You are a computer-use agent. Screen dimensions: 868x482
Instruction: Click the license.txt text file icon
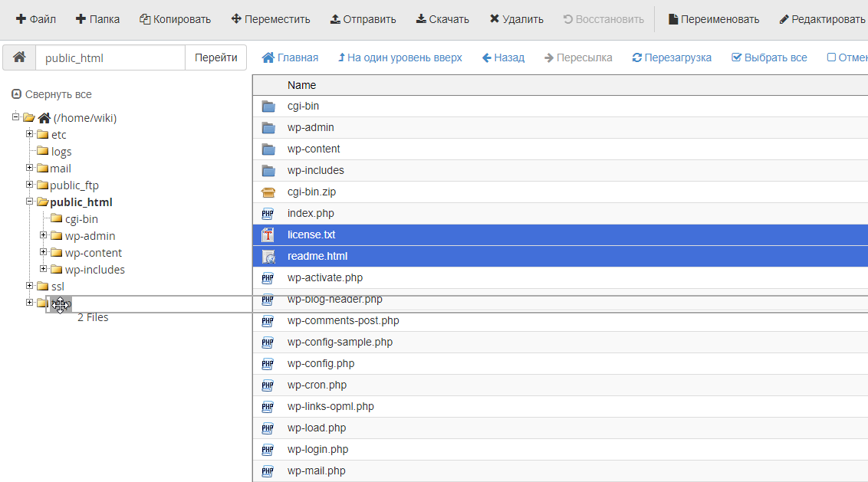coord(268,235)
